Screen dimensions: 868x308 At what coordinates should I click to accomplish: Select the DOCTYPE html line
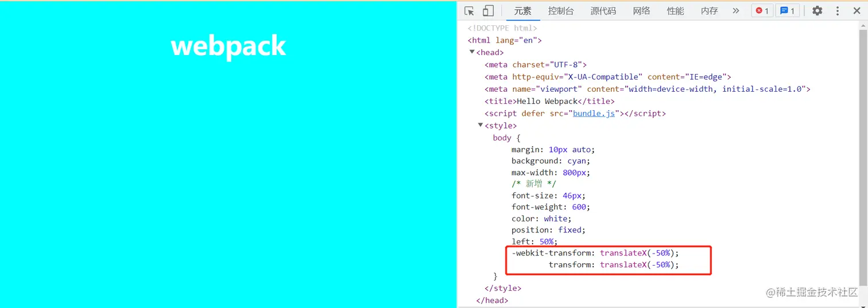click(x=502, y=28)
